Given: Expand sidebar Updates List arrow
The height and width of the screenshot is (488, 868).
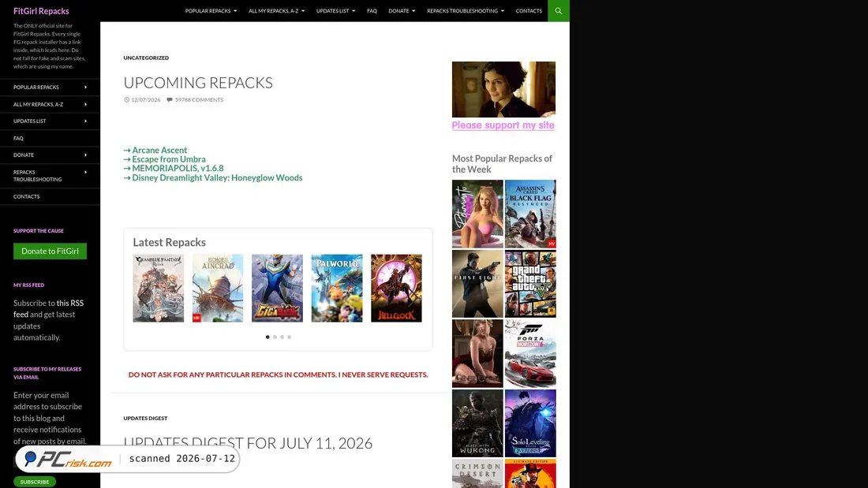Looking at the screenshot, I should point(85,121).
